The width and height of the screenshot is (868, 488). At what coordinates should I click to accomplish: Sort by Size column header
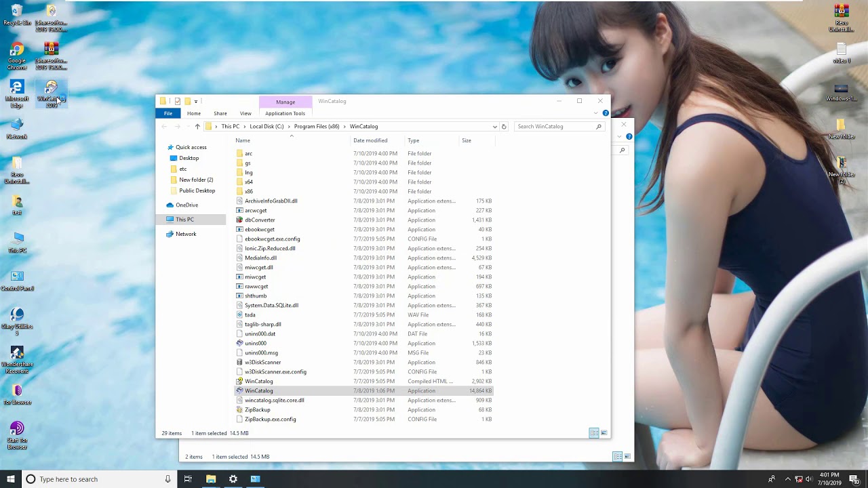[x=477, y=140]
